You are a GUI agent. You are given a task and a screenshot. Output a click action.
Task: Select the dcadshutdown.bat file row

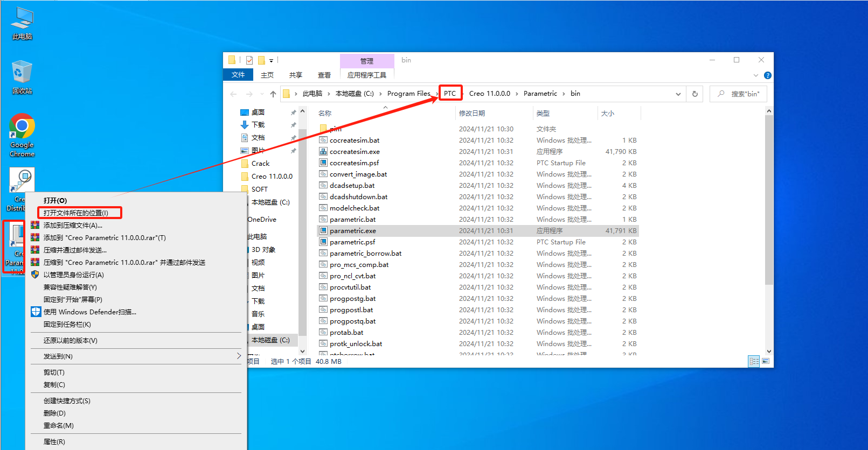coord(478,196)
